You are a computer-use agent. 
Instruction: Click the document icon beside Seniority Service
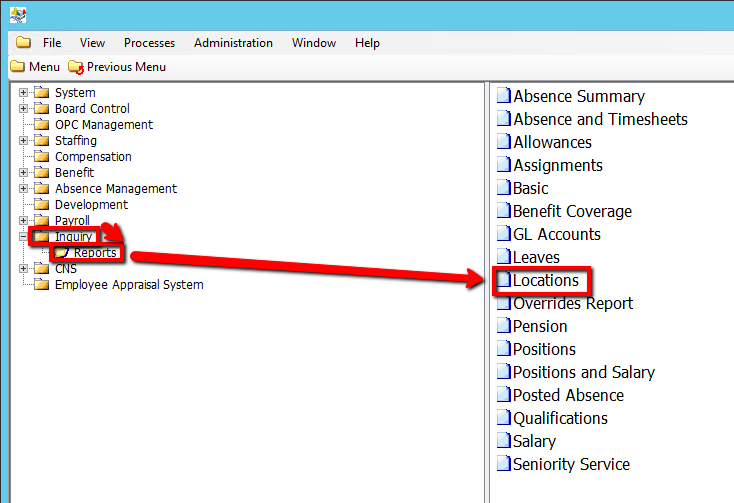coord(504,465)
